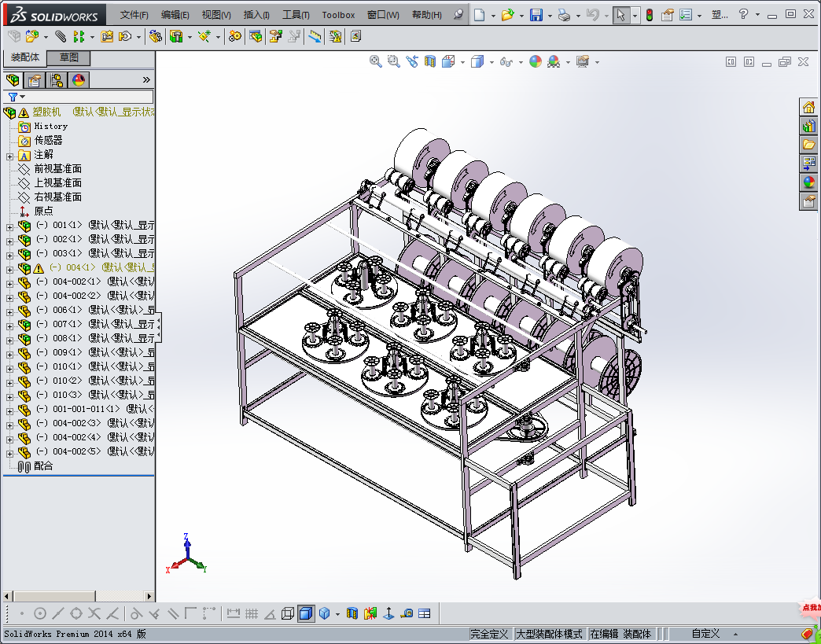Screen dimensions: 821x644
Task: Open the File Explorer folder icon in task pane
Action: (x=809, y=144)
